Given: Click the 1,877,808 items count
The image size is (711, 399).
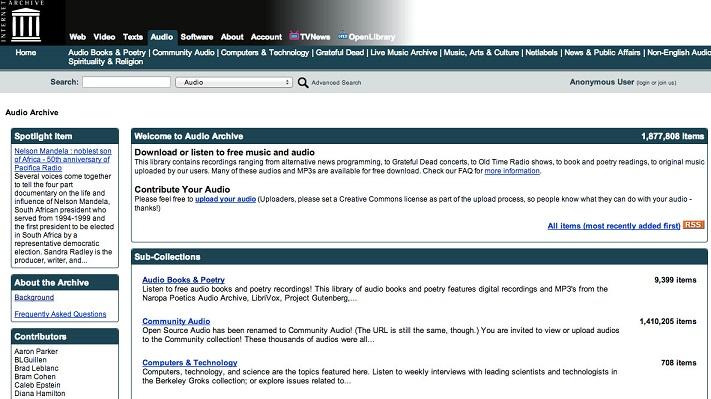Looking at the screenshot, I should pyautogui.click(x=672, y=136).
